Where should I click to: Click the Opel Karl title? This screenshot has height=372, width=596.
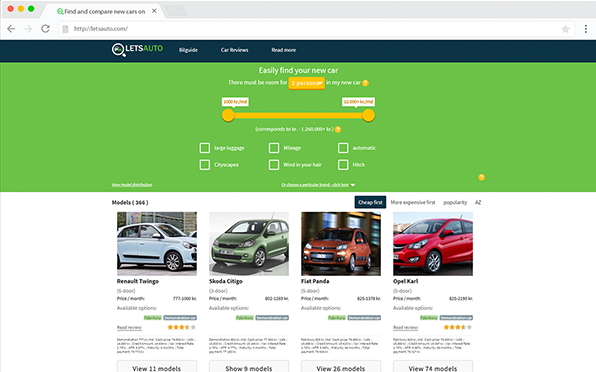tap(406, 282)
